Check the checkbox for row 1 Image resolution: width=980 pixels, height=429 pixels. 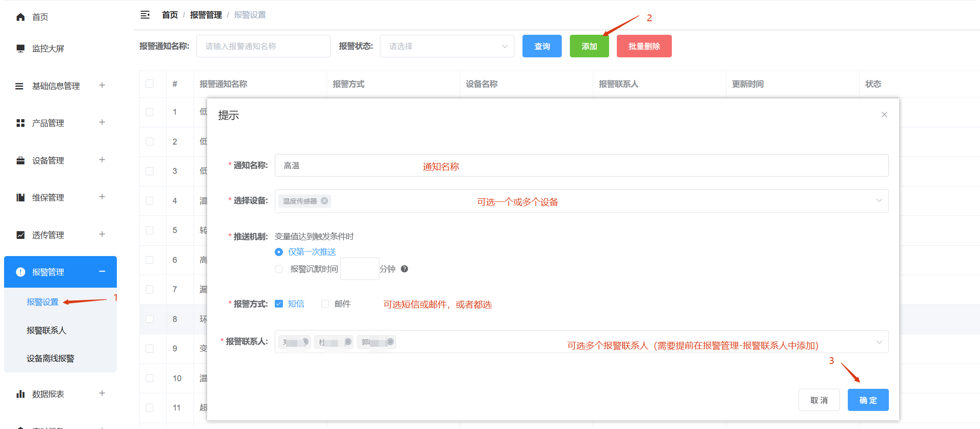[x=150, y=112]
